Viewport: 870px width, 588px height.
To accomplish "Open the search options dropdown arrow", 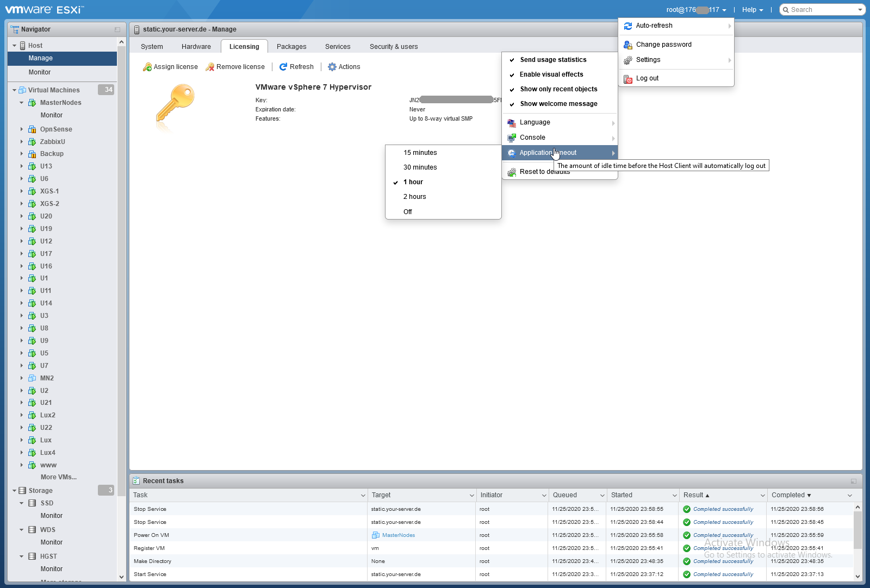I will point(860,10).
